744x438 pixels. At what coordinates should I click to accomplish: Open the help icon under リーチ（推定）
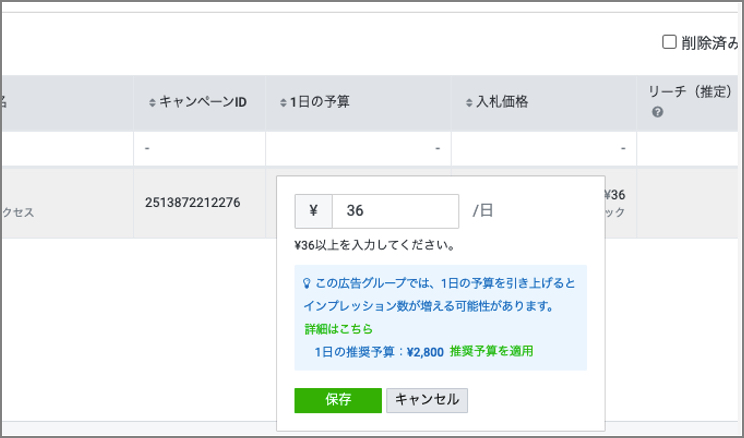(658, 112)
